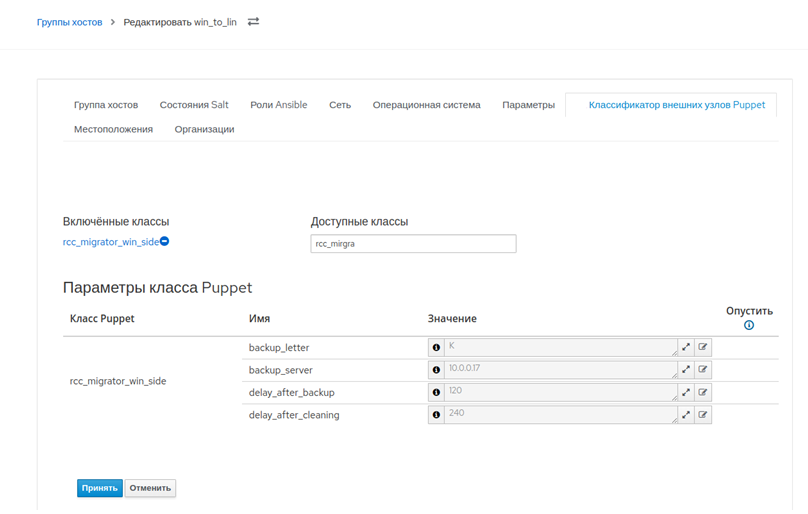808x514 pixels.
Task: Expand backup_letter value to fullscreen editor
Action: coord(686,348)
